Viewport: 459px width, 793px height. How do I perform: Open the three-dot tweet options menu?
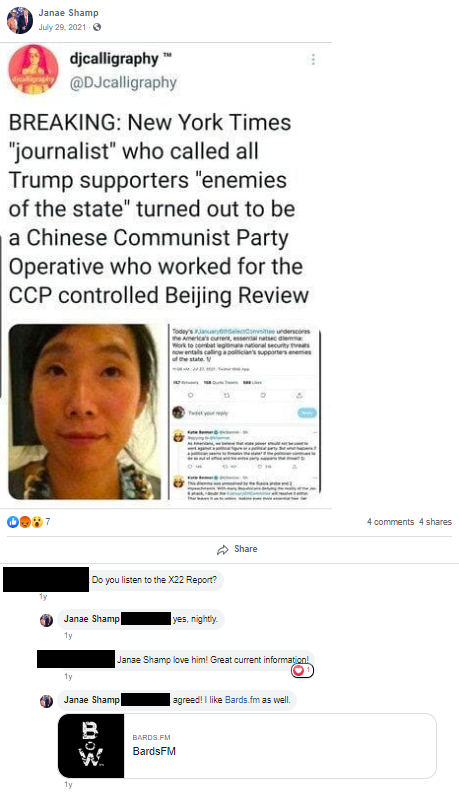pos(313,60)
